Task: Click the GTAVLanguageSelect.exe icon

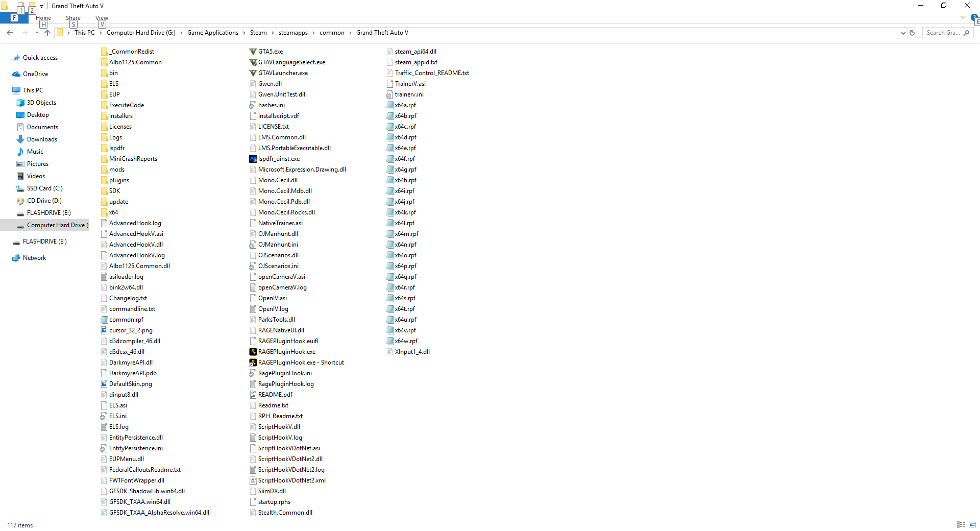Action: (x=253, y=62)
